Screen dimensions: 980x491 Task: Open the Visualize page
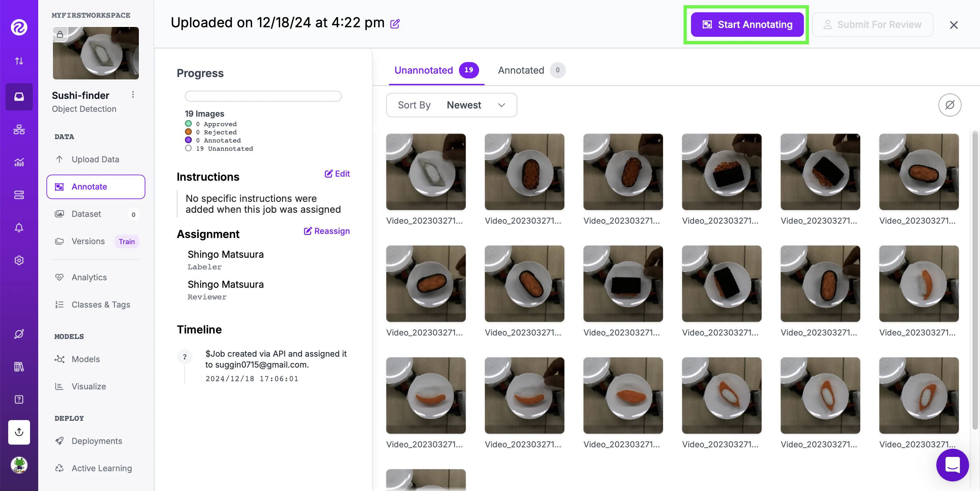(x=96, y=386)
